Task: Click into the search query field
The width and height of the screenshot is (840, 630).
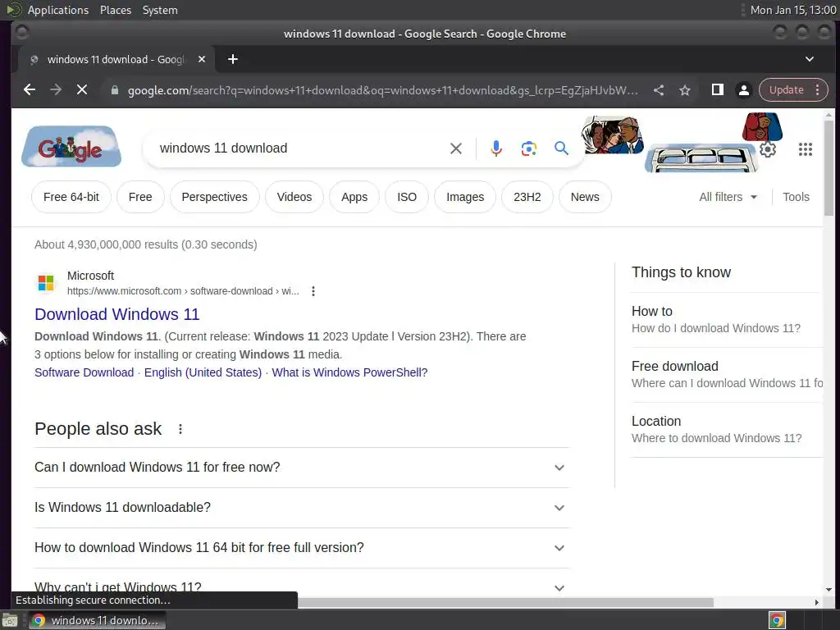Action: click(300, 148)
